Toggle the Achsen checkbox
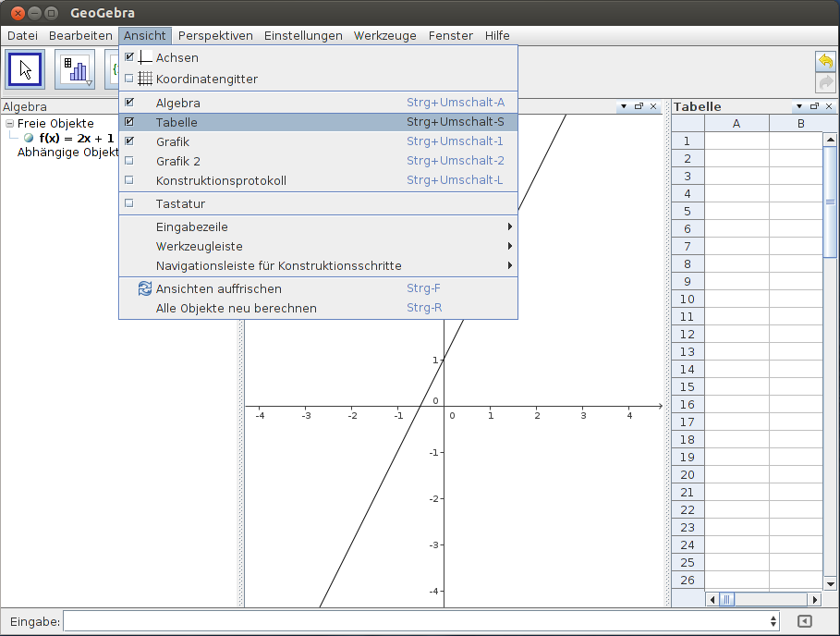This screenshot has height=636, width=840. pyautogui.click(x=128, y=55)
